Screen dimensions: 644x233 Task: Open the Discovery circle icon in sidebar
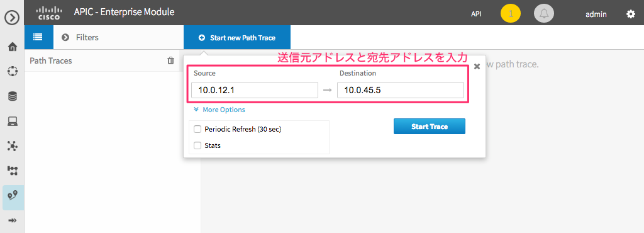click(13, 71)
